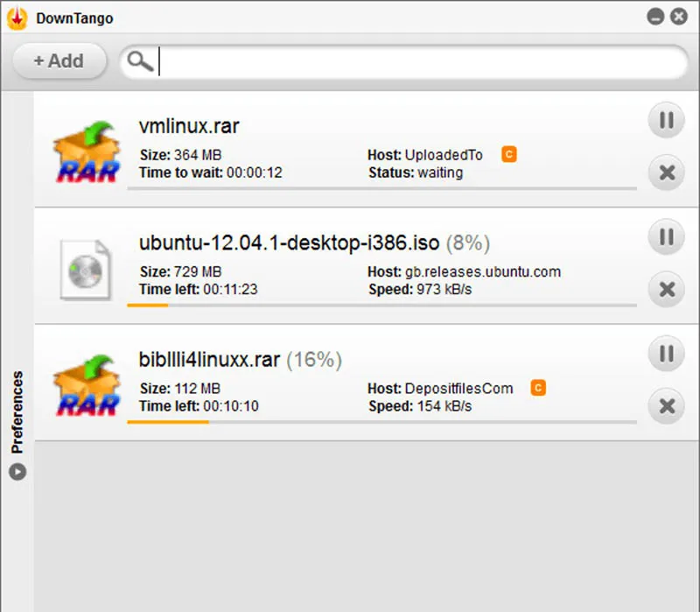Select the RAR archive icon for vmlinux.rar

click(x=85, y=149)
